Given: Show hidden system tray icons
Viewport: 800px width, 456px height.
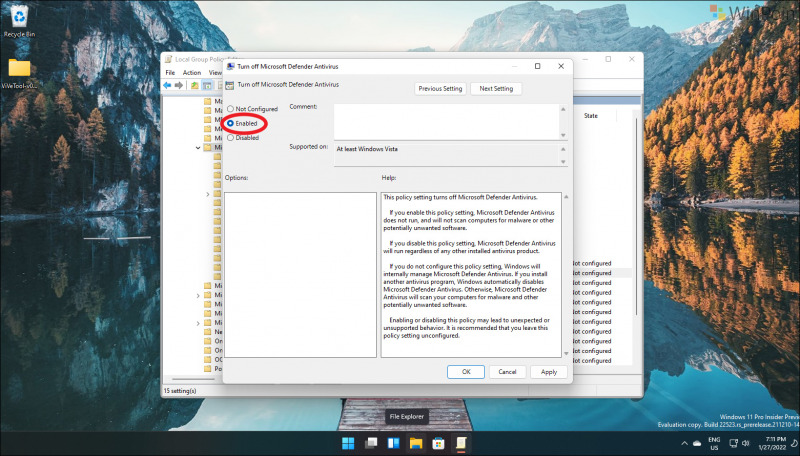Looking at the screenshot, I should point(684,444).
